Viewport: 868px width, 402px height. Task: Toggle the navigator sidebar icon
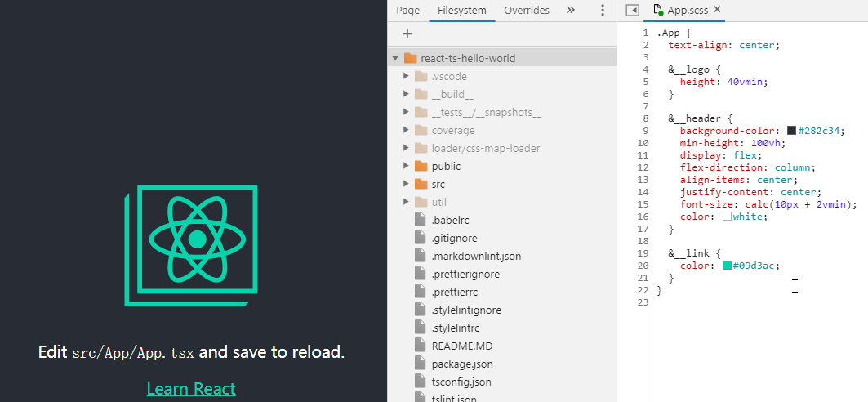pyautogui.click(x=632, y=10)
